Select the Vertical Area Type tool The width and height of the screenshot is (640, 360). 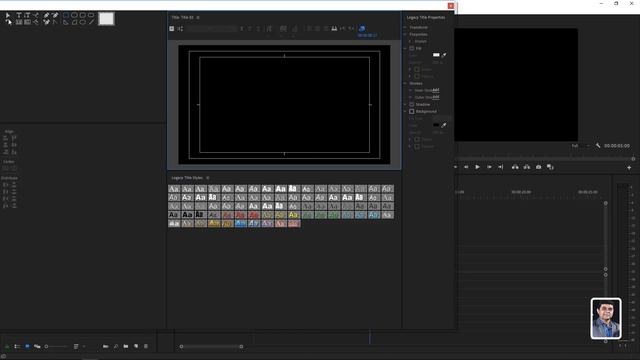pyautogui.click(x=27, y=22)
